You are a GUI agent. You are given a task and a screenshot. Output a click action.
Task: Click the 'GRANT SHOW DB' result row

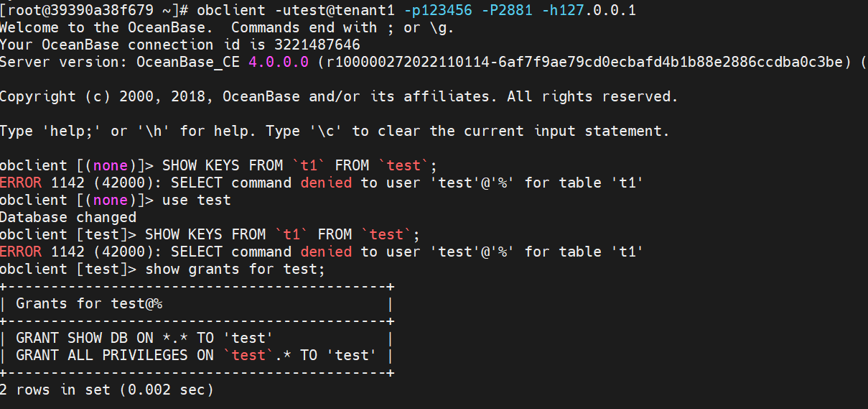[144, 338]
